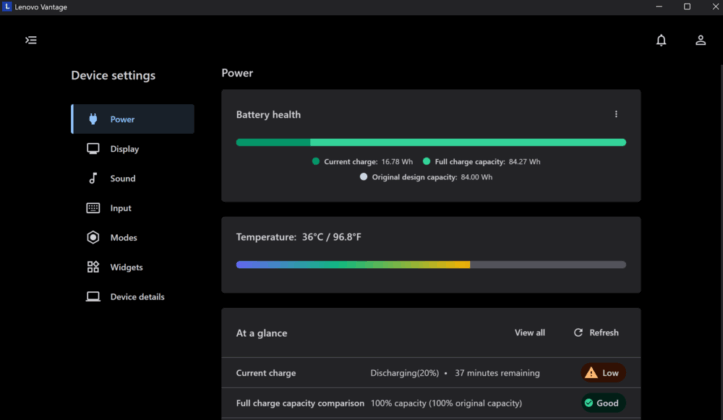Click the Power plug icon in sidebar
Image resolution: width=723 pixels, height=420 pixels.
point(93,119)
